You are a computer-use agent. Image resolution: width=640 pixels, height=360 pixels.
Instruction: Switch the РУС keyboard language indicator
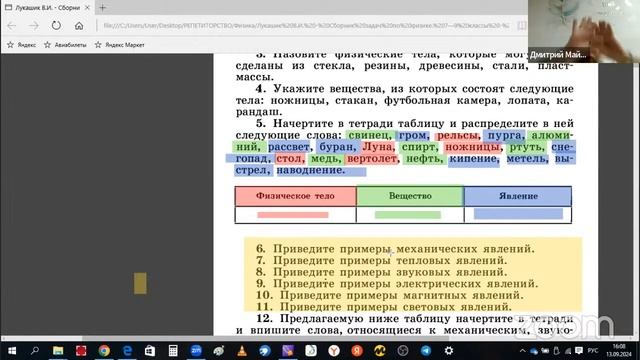coord(593,351)
